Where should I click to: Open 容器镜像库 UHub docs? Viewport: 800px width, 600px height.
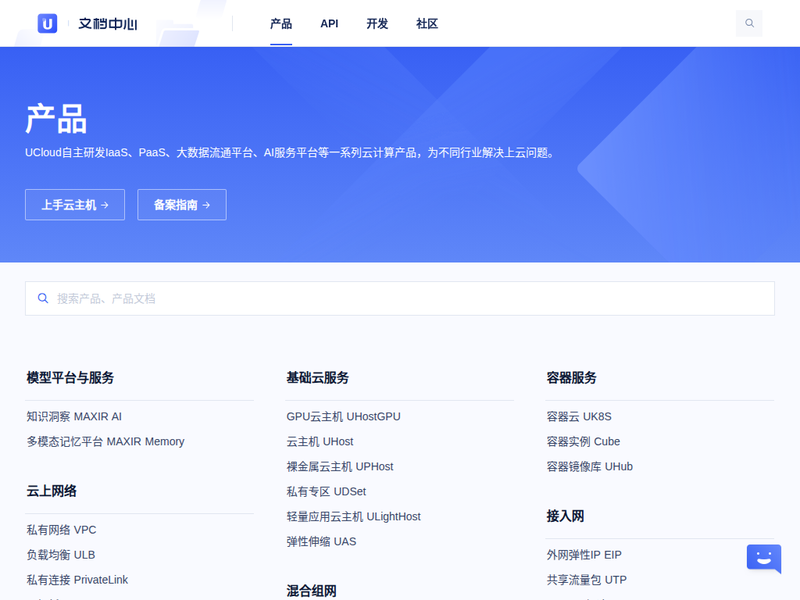click(x=589, y=466)
